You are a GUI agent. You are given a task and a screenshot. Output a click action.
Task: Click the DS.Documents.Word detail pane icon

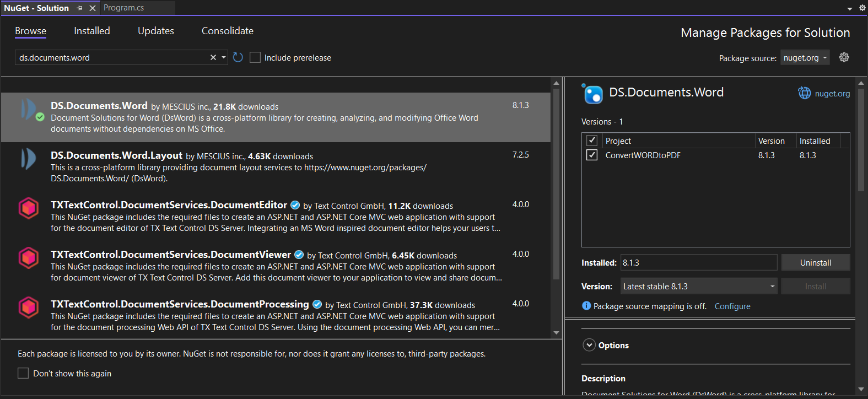(x=593, y=94)
